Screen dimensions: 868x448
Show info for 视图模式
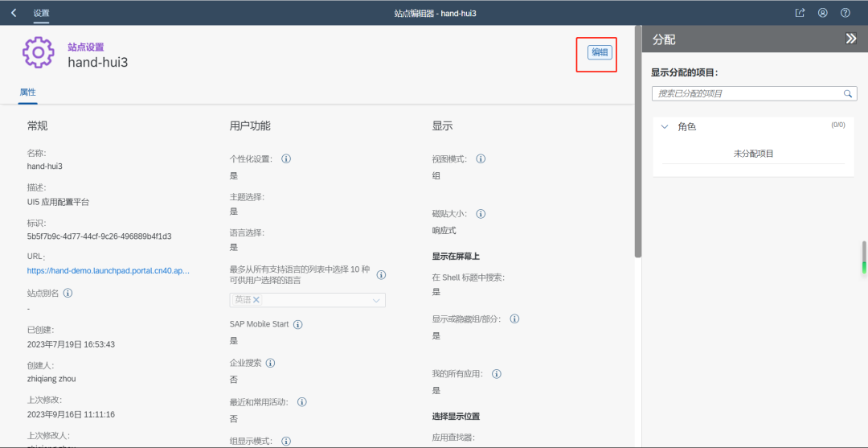tap(481, 159)
